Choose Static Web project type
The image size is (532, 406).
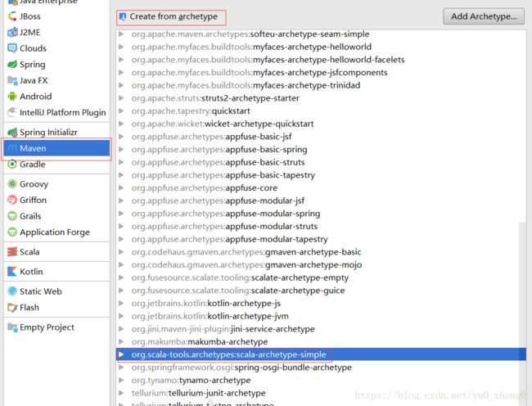(x=56, y=291)
